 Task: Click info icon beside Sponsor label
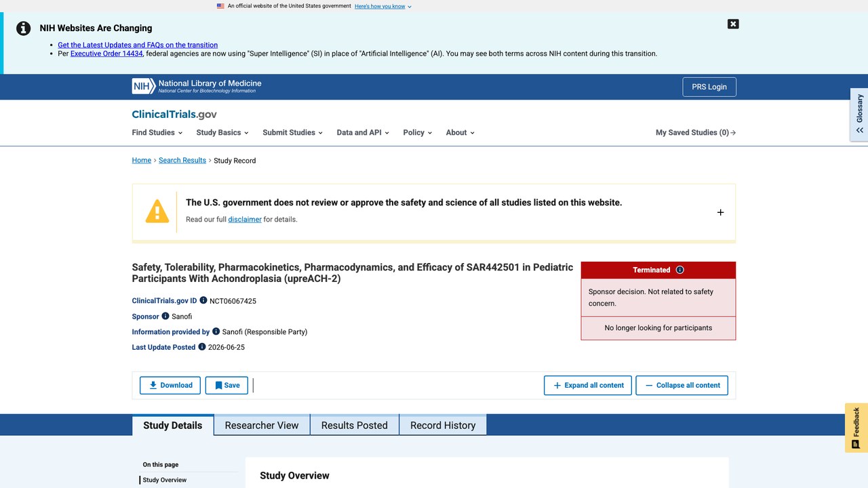click(165, 316)
